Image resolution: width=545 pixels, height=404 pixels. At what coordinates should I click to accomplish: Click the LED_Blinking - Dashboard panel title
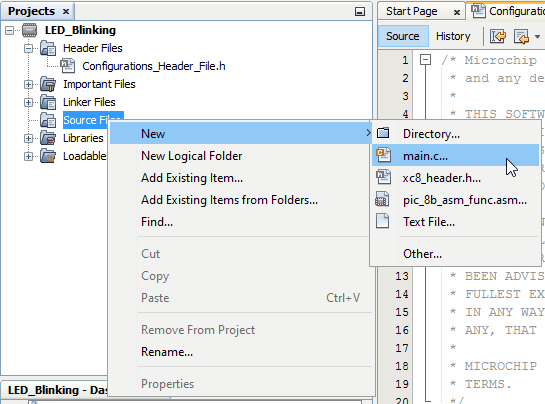pyautogui.click(x=58, y=390)
